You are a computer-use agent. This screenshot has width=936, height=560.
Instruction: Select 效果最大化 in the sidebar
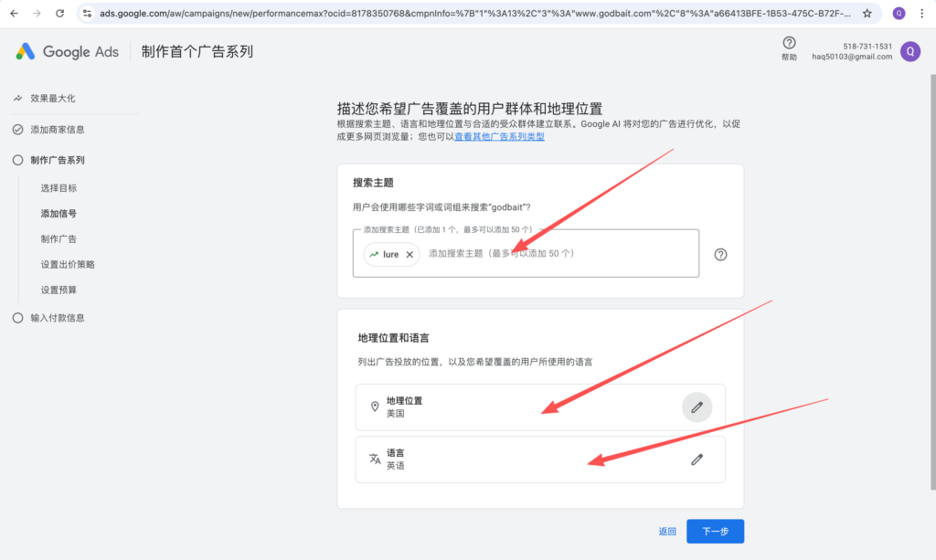58,98
